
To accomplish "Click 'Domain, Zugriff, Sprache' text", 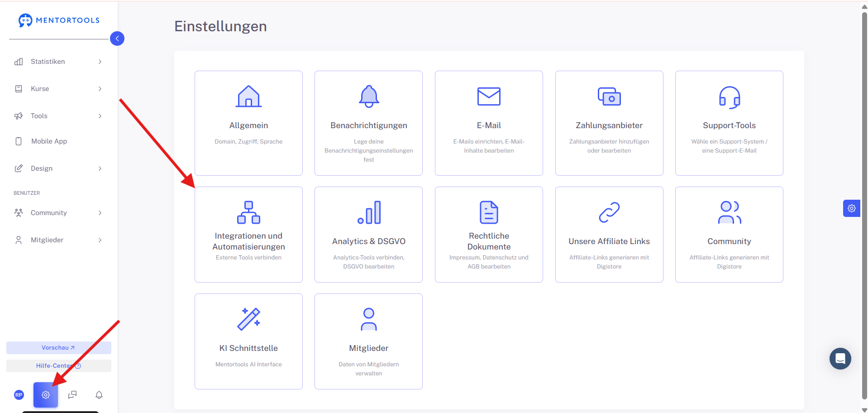I will [x=248, y=142].
